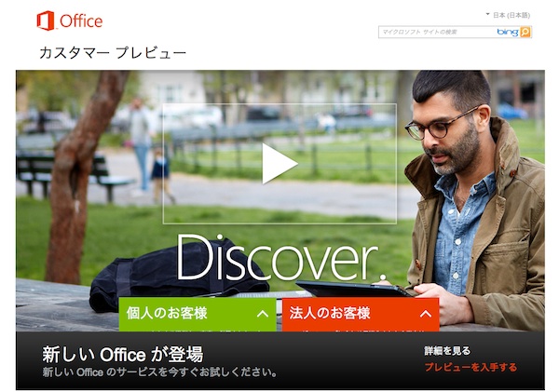Image resolution: width=559 pixels, height=392 pixels.
Task: Click the 新しい Office が登場 banner title
Action: pyautogui.click(x=123, y=354)
